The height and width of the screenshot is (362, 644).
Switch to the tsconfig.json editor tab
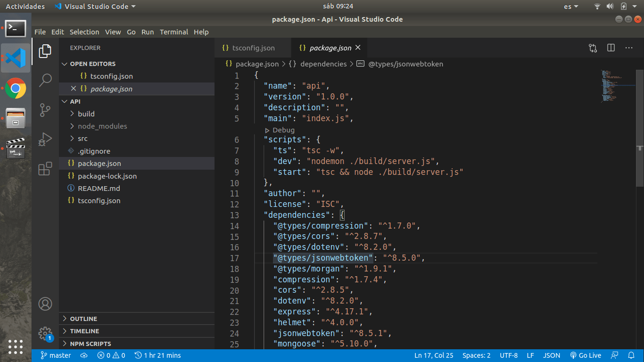click(x=248, y=48)
